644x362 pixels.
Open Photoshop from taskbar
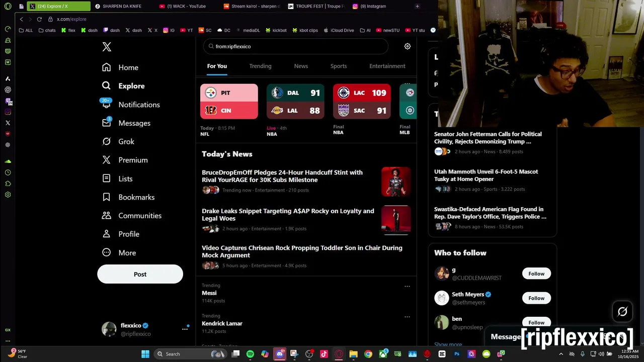click(457, 354)
